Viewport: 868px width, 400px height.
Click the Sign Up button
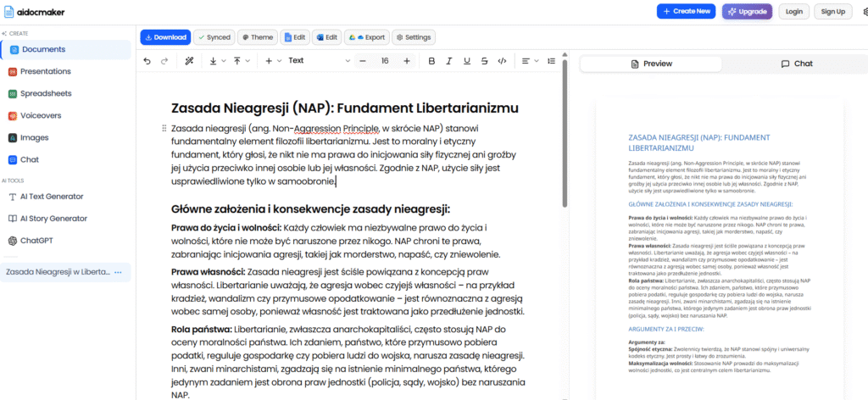(833, 11)
